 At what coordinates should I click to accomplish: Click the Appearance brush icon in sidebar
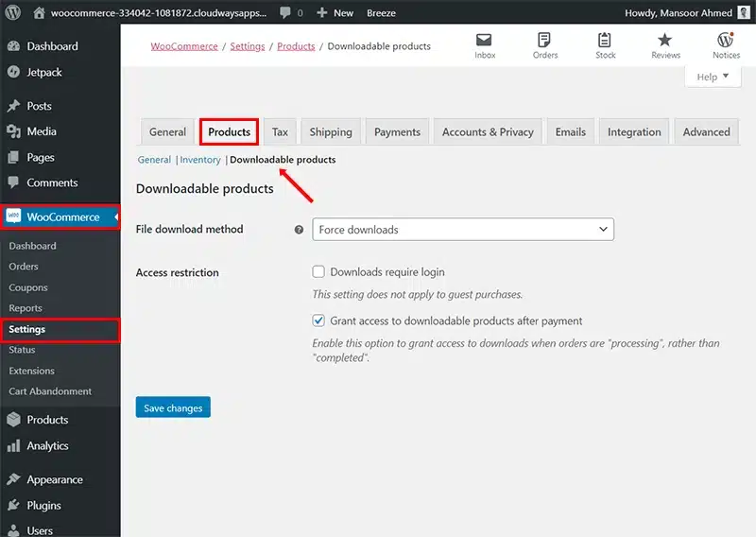click(13, 479)
